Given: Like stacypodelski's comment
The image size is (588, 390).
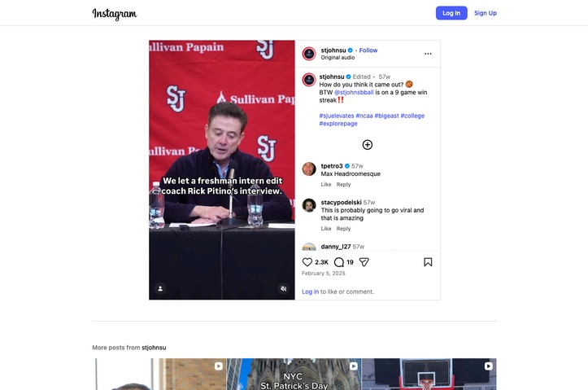Looking at the screenshot, I should tap(326, 229).
